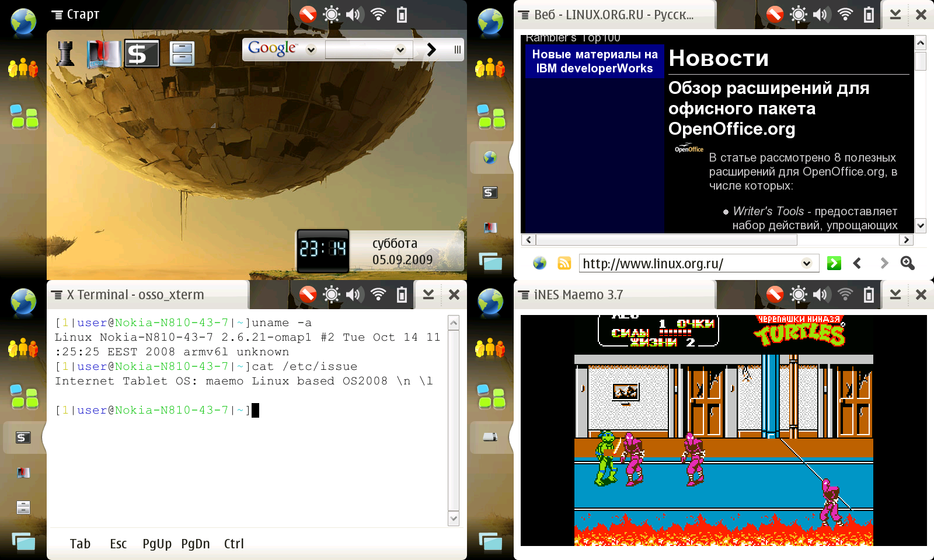Click the green Go button beside URL bar

click(x=834, y=263)
